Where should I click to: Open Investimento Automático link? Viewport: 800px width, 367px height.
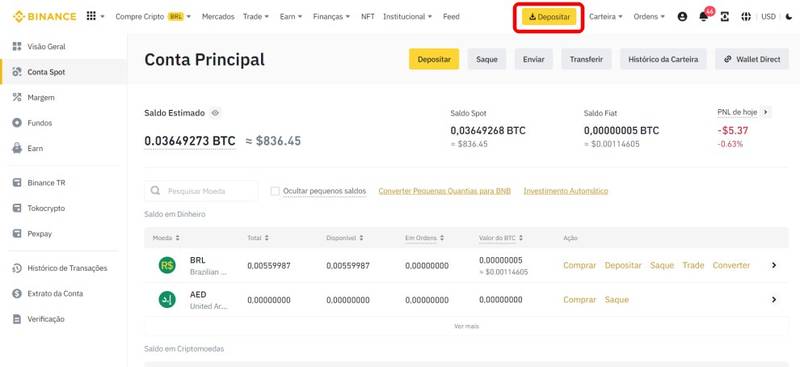pyautogui.click(x=566, y=191)
